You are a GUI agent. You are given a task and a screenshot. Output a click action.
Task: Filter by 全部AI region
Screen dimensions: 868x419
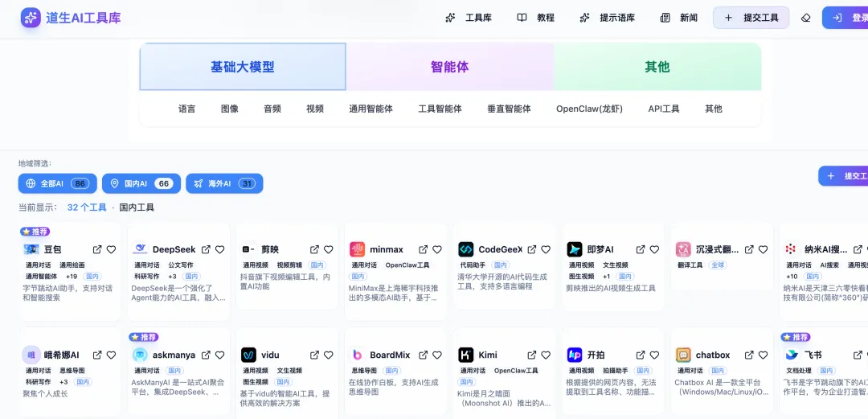point(58,183)
